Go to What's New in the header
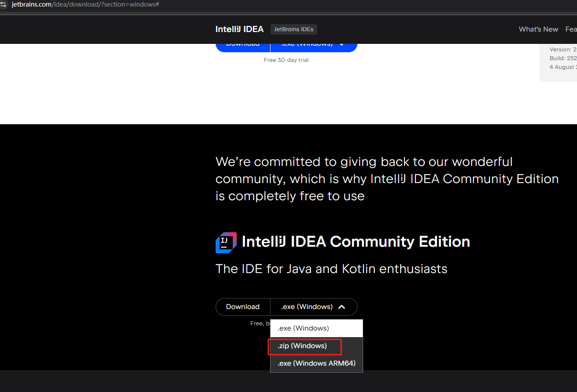The height and width of the screenshot is (392, 577). tap(538, 29)
